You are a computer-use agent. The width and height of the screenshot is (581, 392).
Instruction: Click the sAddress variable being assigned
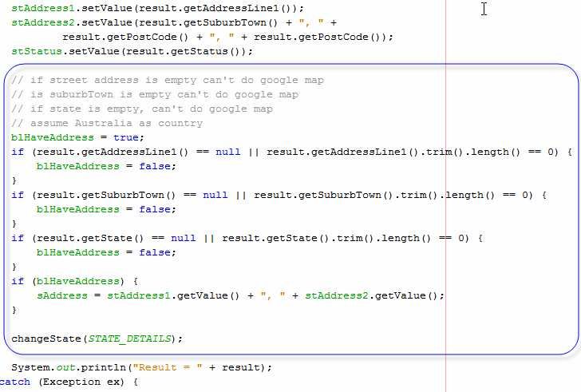click(x=62, y=295)
